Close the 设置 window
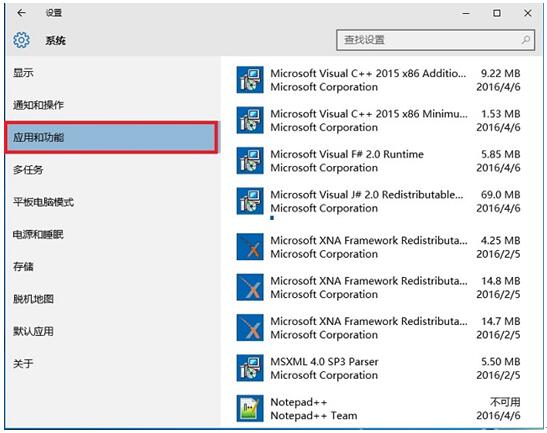 pyautogui.click(x=527, y=13)
